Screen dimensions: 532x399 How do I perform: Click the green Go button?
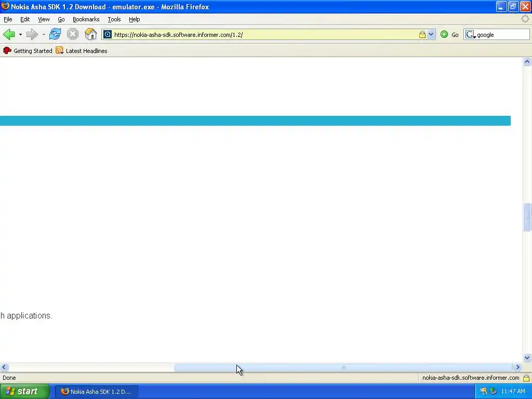[449, 35]
